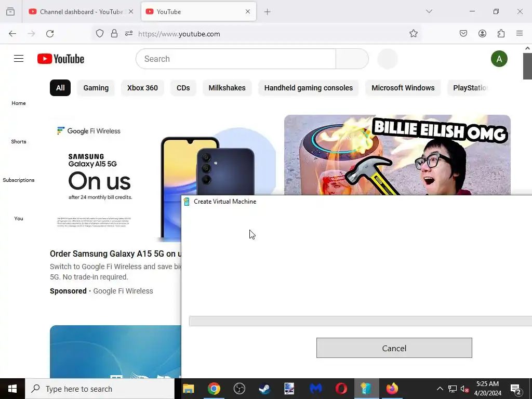Open OBS Studio from taskbar
The width and height of the screenshot is (532, 399).
[239, 389]
